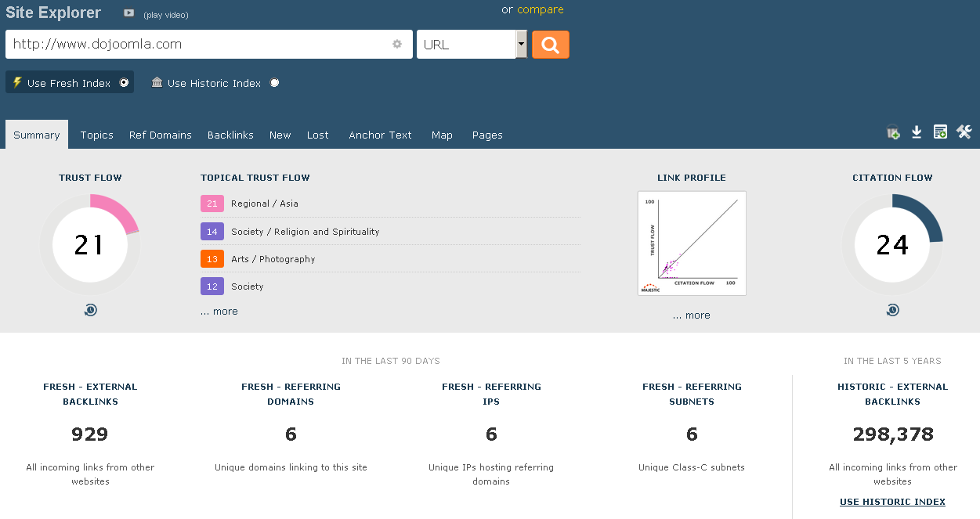Click the 929 fresh external backlinks count

(x=90, y=434)
